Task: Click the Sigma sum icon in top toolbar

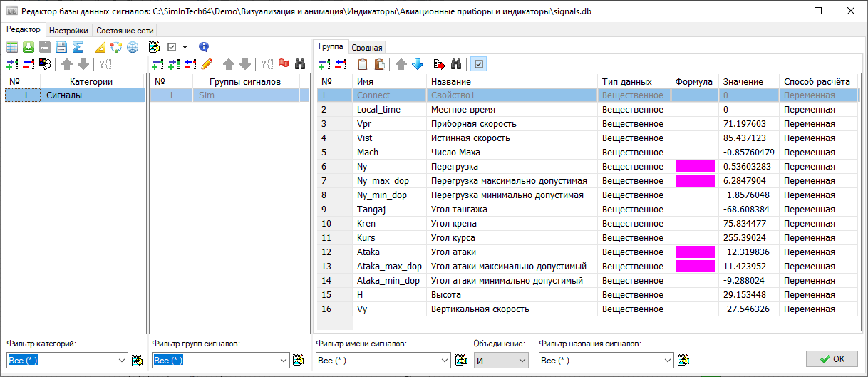Action: [x=77, y=47]
